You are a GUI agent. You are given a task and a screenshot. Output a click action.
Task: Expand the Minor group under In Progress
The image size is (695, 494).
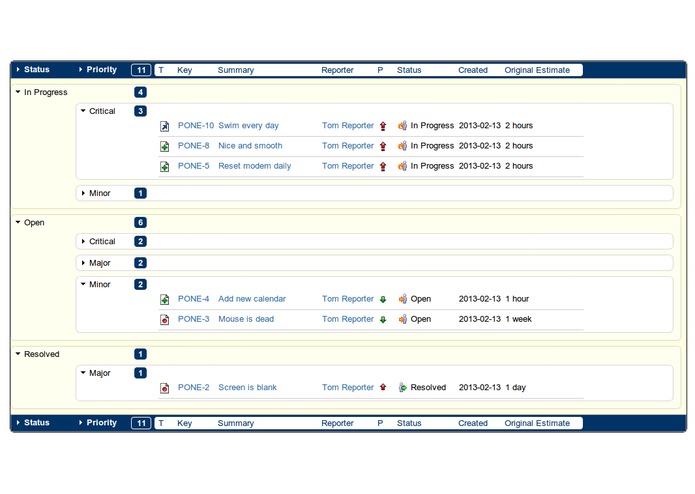point(83,193)
